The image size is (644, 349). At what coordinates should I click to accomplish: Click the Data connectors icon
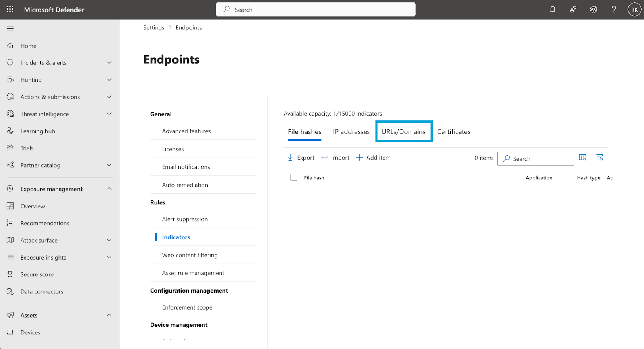(x=10, y=291)
